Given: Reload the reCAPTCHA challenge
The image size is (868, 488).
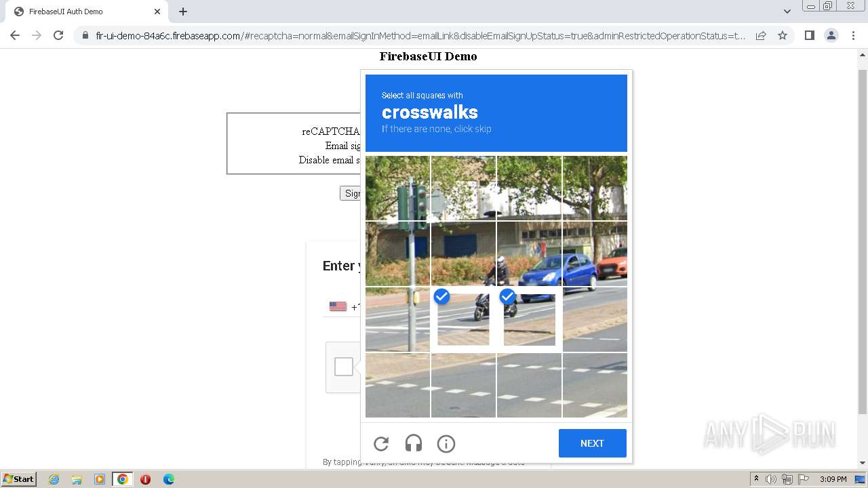Looking at the screenshot, I should click(381, 443).
